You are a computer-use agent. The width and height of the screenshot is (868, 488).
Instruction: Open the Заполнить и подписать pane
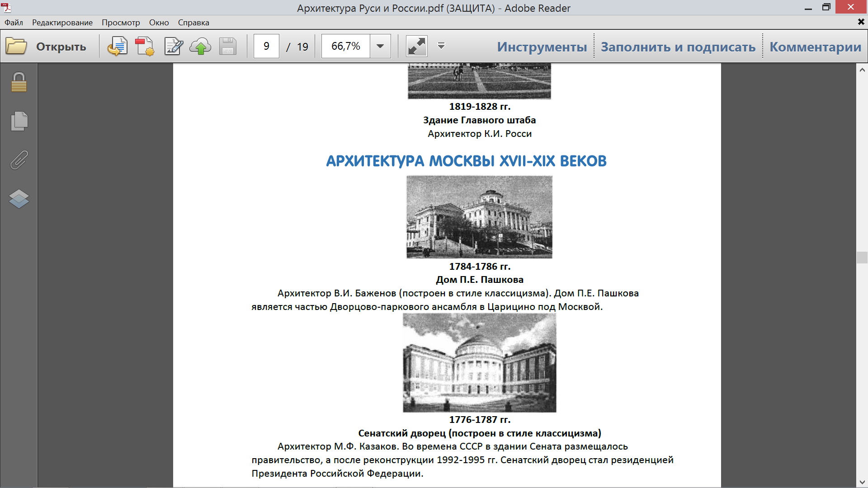(678, 47)
